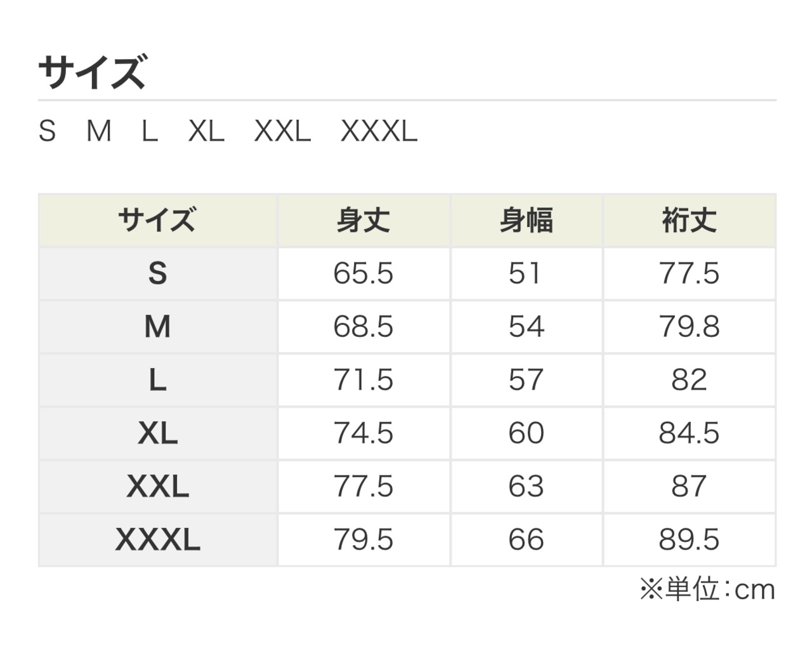Click the 裄丈 column header

click(x=689, y=220)
